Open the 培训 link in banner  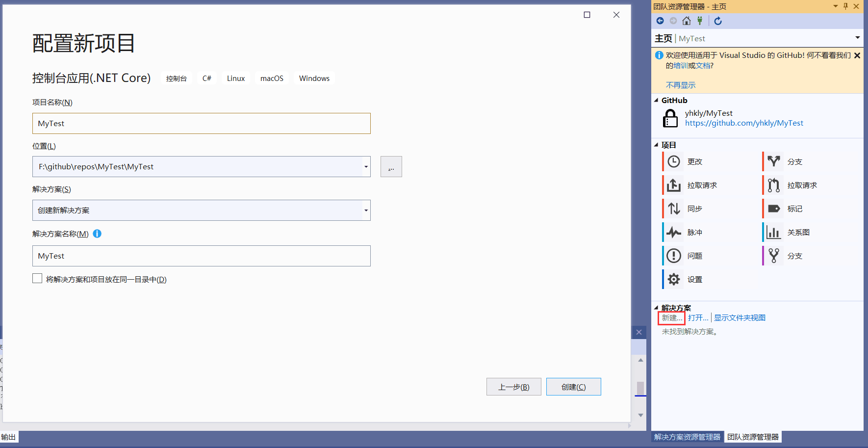(680, 65)
